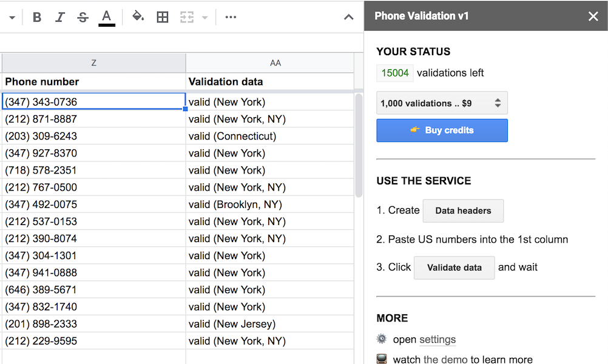
Task: Open the more toolbar options ellipsis
Action: pos(231,16)
